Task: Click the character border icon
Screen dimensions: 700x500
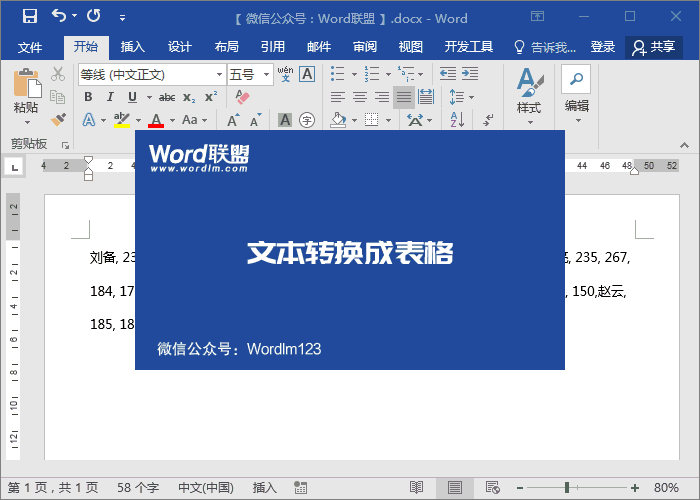Action: (x=307, y=74)
